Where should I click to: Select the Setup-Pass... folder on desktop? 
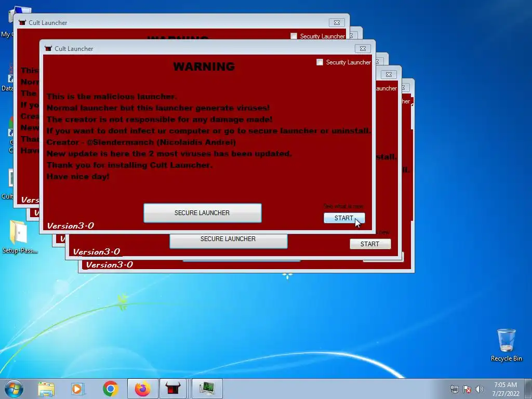[19, 237]
